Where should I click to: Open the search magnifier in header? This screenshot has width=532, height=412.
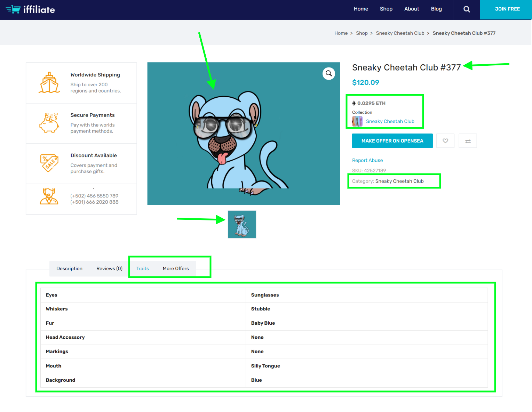click(x=467, y=9)
